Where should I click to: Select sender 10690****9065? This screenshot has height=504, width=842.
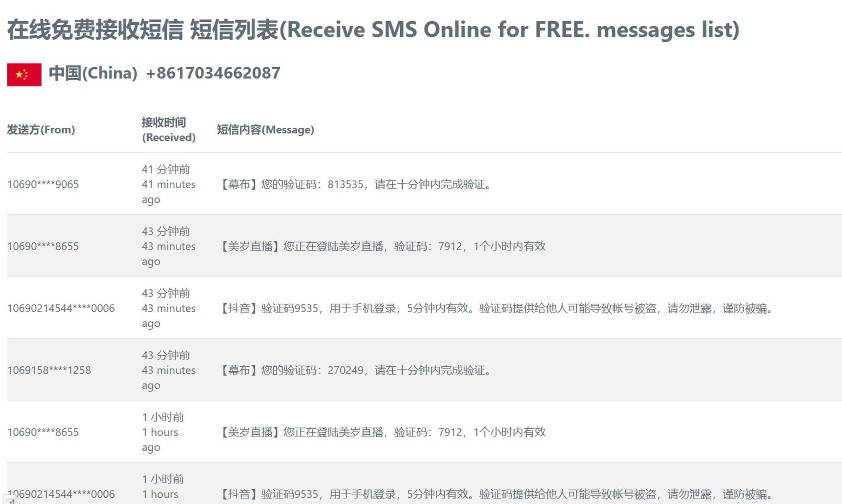pos(43,184)
